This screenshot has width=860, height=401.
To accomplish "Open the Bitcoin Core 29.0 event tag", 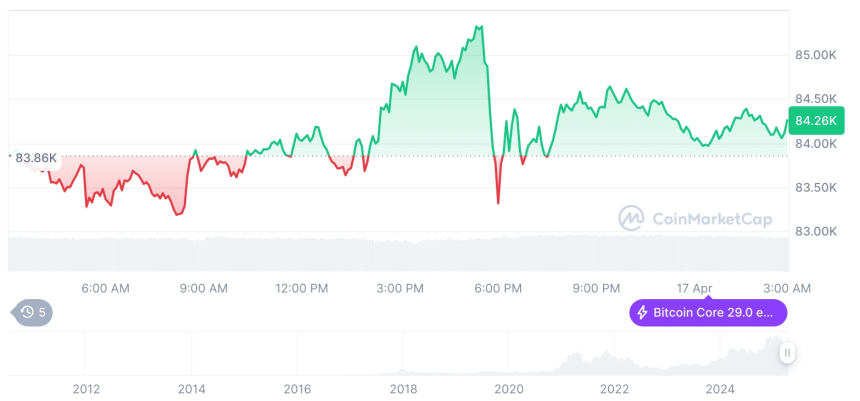I will (x=708, y=313).
